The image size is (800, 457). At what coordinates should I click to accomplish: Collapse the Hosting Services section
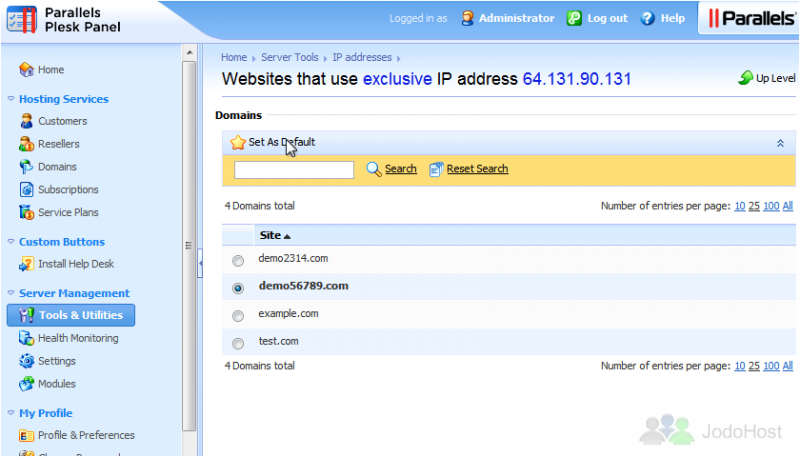(11, 98)
